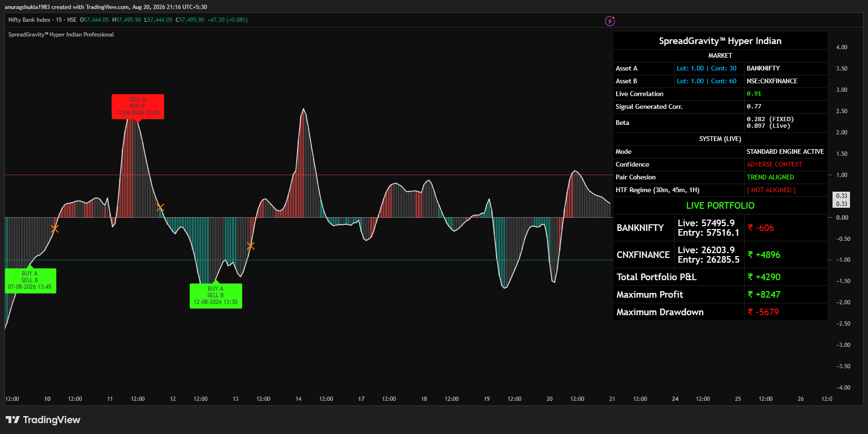Click the Total Portfolio P&L value +4290
Image resolution: width=868 pixels, height=434 pixels.
[x=764, y=277]
